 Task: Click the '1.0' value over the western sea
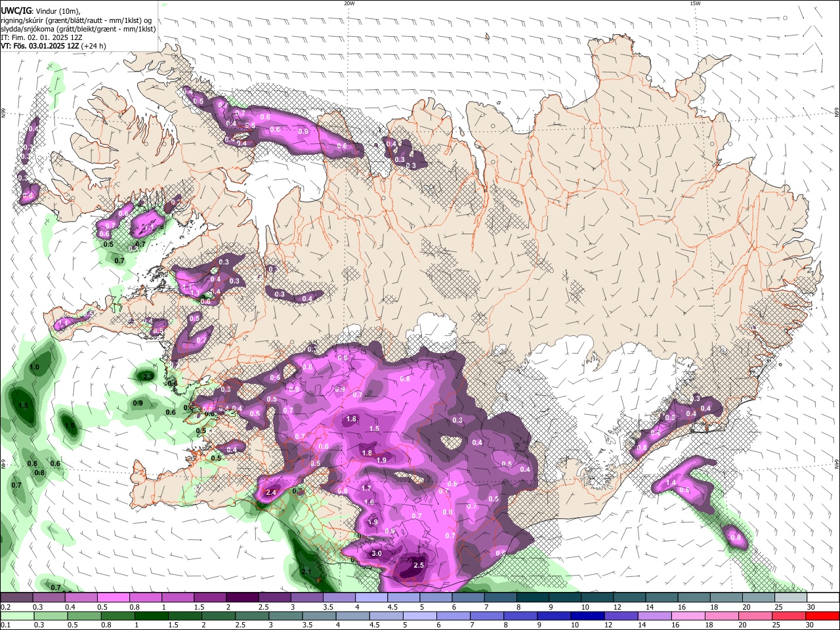point(34,367)
